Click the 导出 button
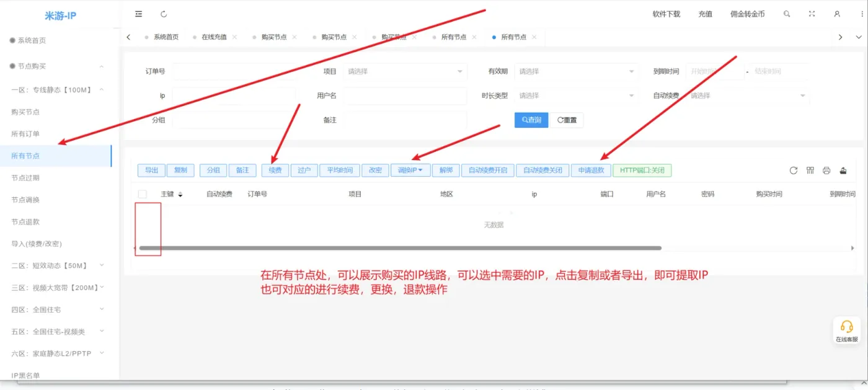 pyautogui.click(x=151, y=170)
